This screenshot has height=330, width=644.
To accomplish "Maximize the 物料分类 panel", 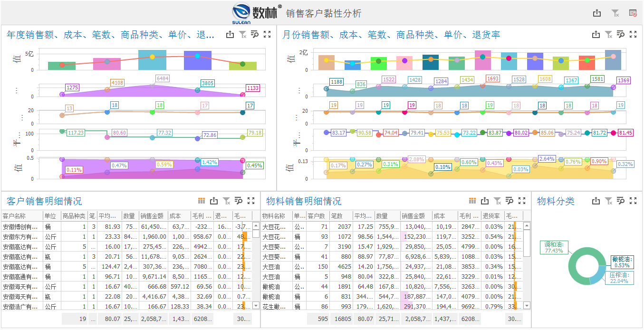I will coord(633,201).
